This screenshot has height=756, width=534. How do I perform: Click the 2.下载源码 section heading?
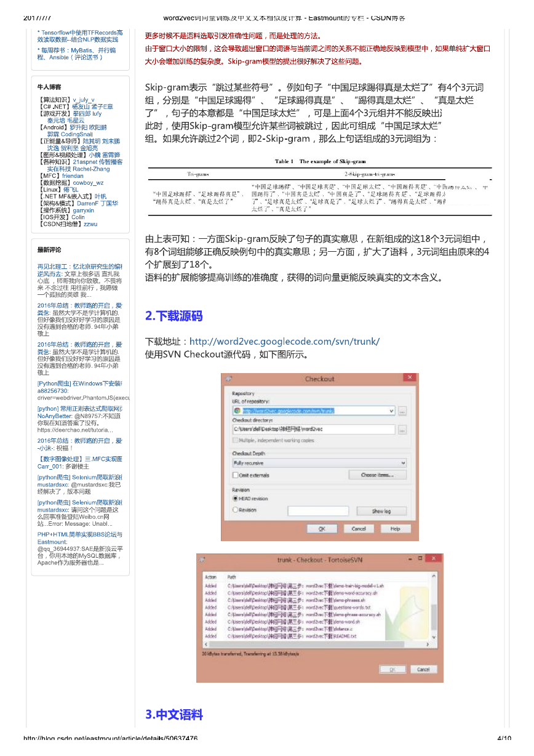click(173, 316)
